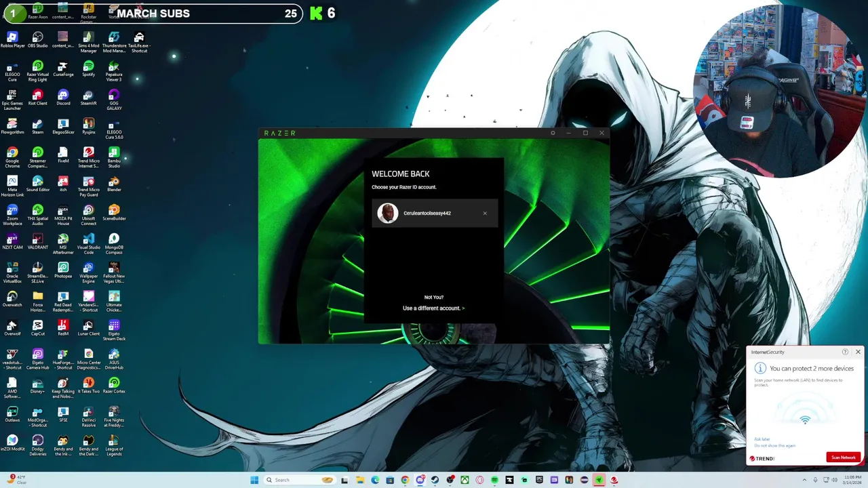Screen dimensions: 868x488
Task: Select ELEGOO Cura desktop icon
Action: coord(12,71)
